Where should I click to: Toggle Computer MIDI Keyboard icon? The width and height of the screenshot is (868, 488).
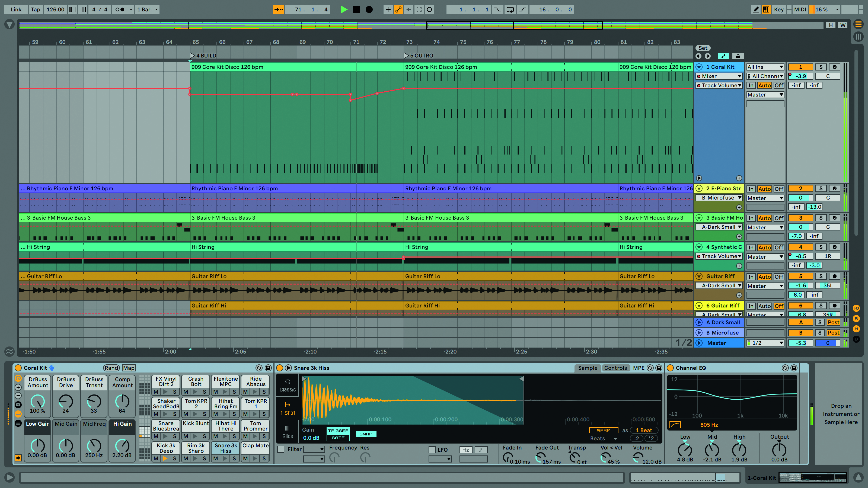[766, 9]
